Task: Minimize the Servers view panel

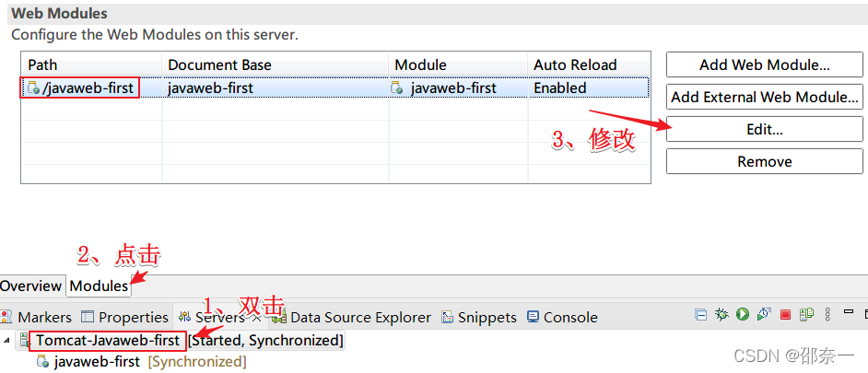Action: 848,313
